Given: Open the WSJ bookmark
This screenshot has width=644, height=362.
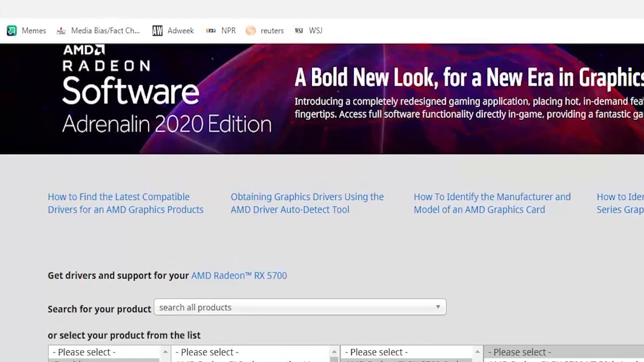Looking at the screenshot, I should (308, 31).
